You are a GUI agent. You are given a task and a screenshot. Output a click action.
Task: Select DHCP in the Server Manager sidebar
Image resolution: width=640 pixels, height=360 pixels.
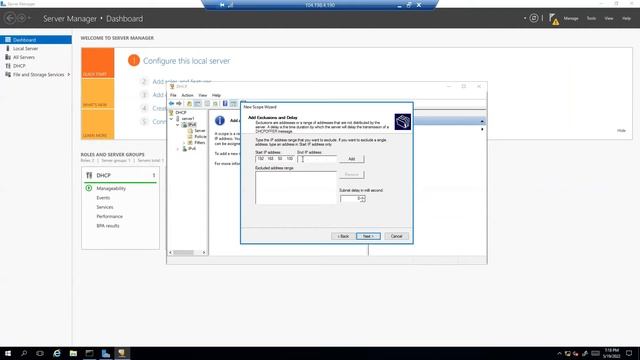tap(19, 66)
